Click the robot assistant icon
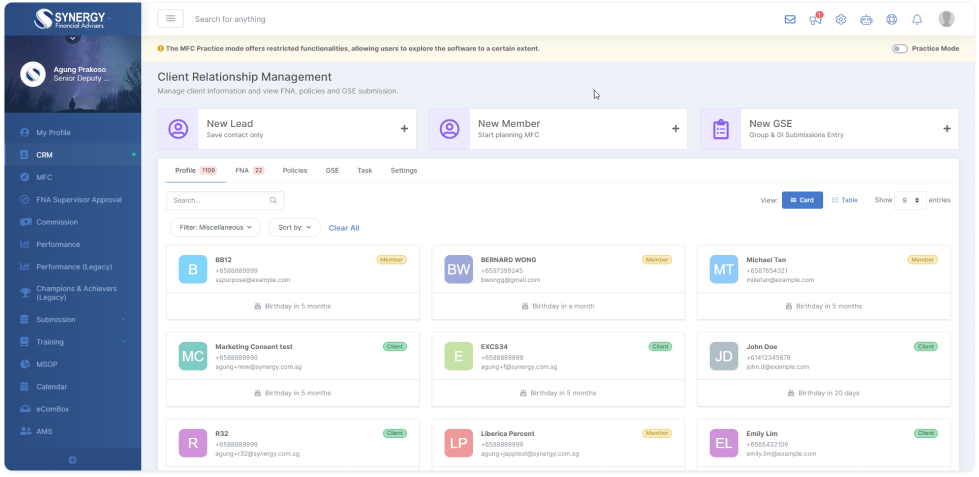979x477 pixels. 866,19
